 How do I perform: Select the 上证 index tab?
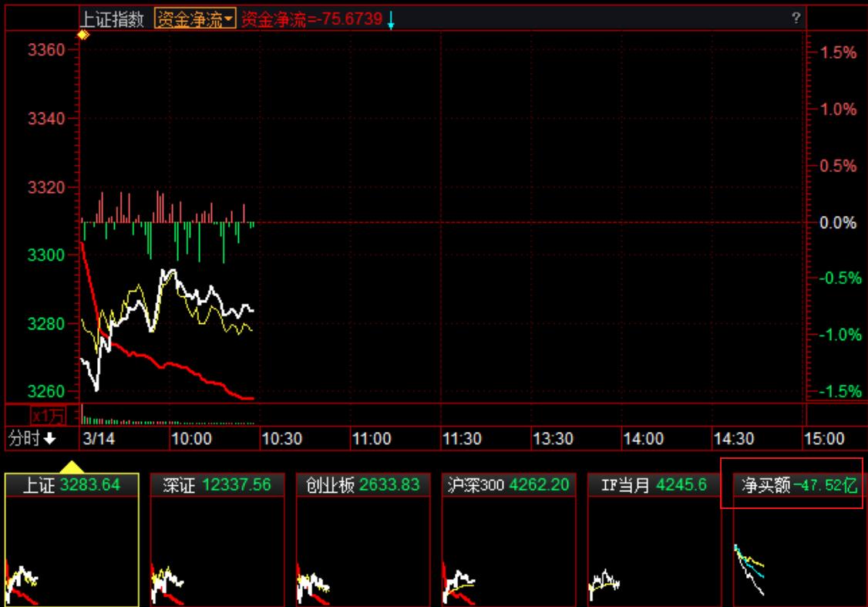click(72, 485)
